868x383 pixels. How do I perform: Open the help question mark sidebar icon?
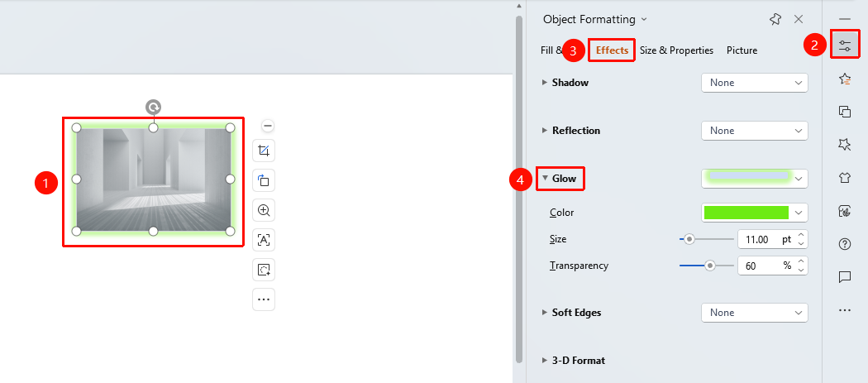[x=845, y=244]
